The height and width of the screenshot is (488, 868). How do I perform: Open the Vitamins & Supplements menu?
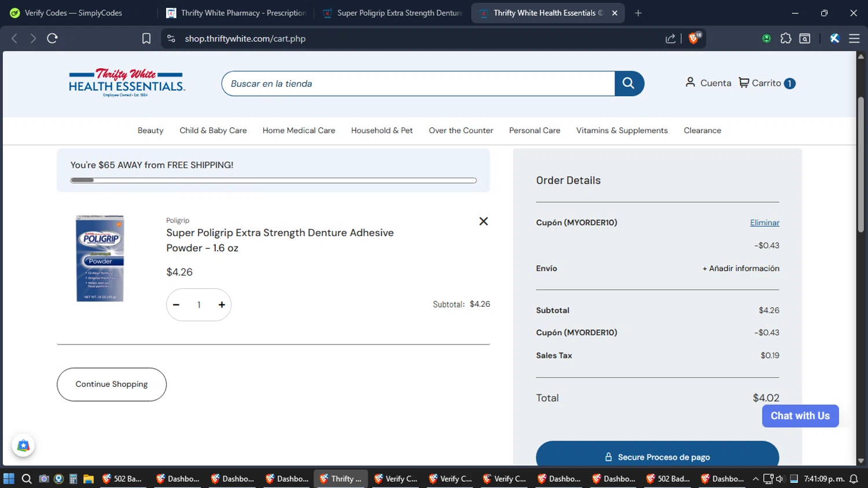point(622,130)
